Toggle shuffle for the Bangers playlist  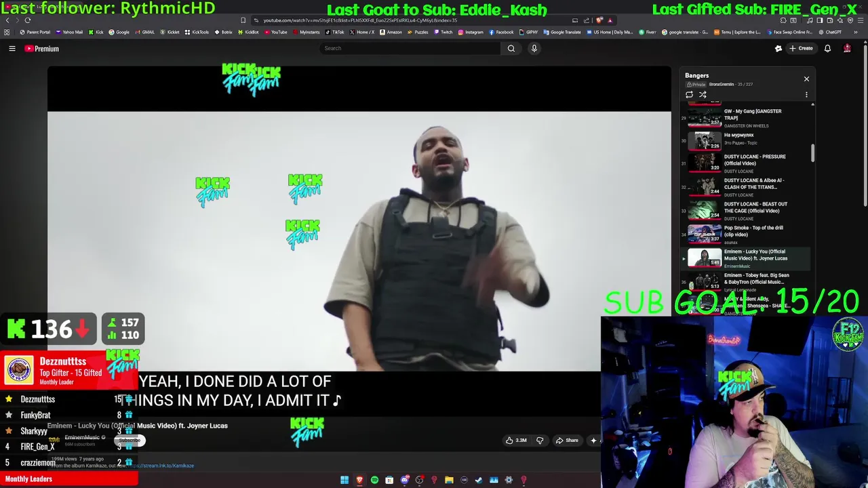703,95
